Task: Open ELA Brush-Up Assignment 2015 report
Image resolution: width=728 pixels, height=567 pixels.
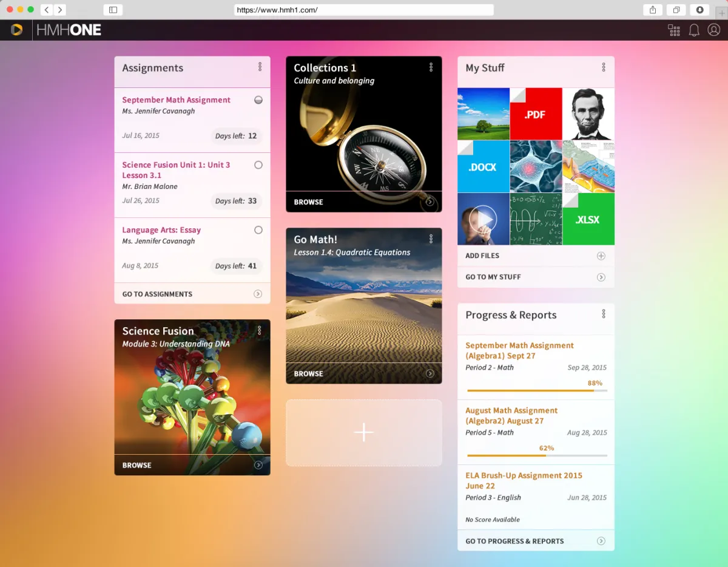Action: (524, 481)
